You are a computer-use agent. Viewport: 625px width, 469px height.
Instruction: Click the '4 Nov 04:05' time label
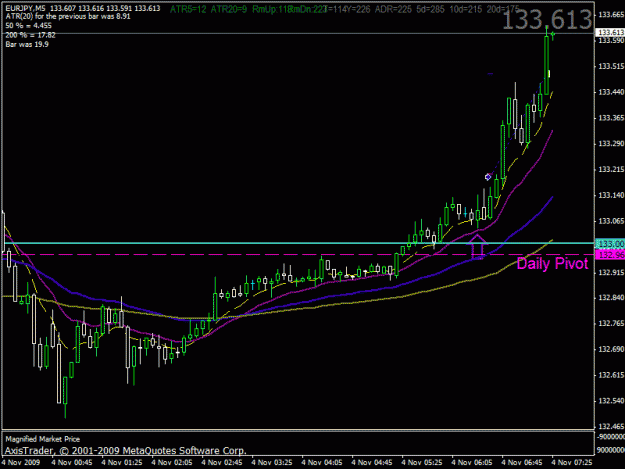point(322,463)
